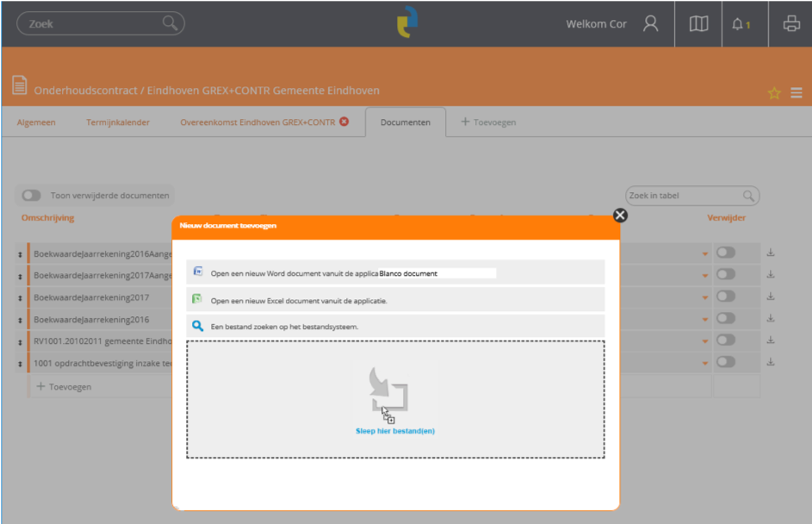Image resolution: width=812 pixels, height=524 pixels.
Task: Close the Nieuw document toevoegen dialog
Action: pos(620,215)
